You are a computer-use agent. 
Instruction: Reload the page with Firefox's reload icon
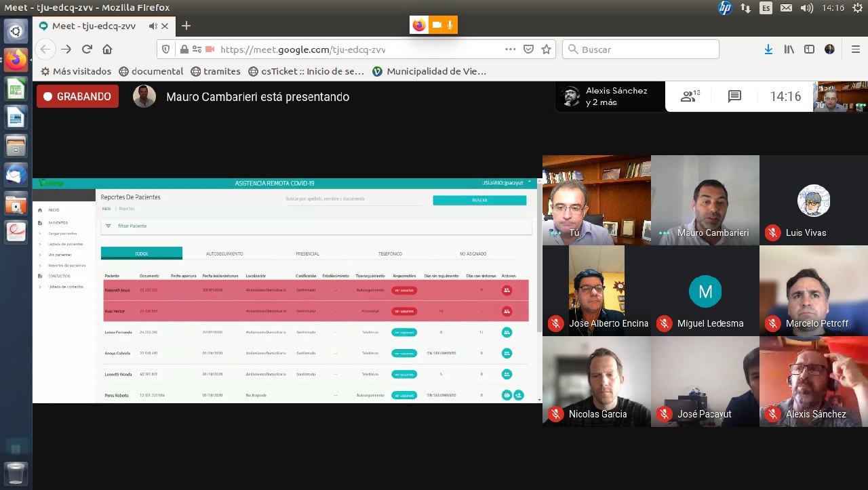[87, 49]
